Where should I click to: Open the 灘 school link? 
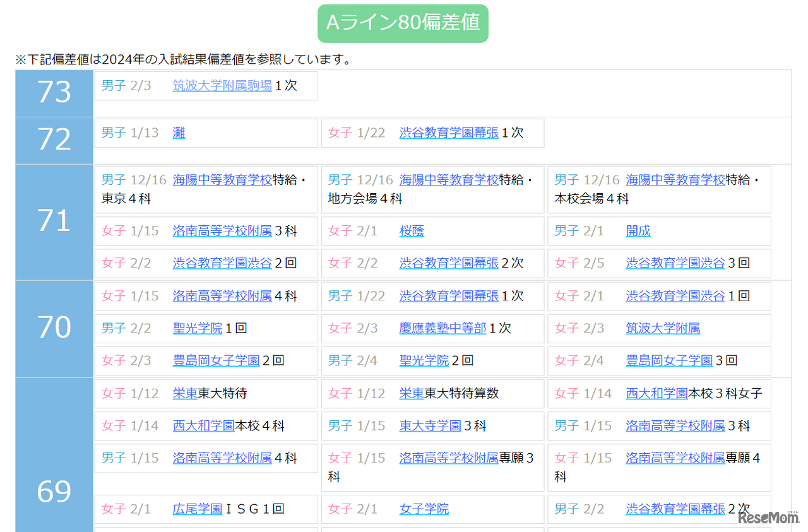pyautogui.click(x=179, y=133)
